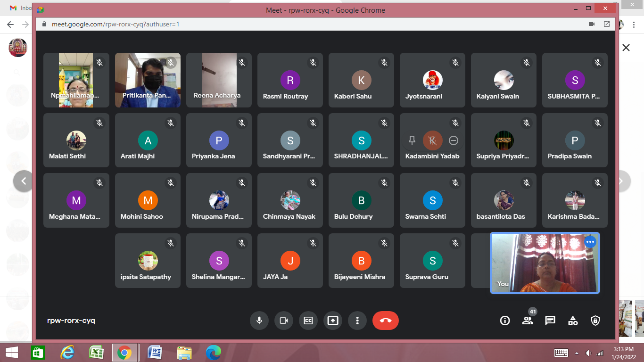Click the muted mic icon on Chinmaya Nayak
Viewport: 644px width, 362px height.
[x=313, y=183]
